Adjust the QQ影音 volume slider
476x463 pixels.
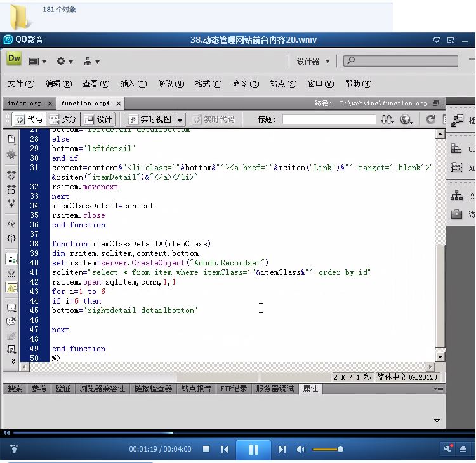click(328, 449)
